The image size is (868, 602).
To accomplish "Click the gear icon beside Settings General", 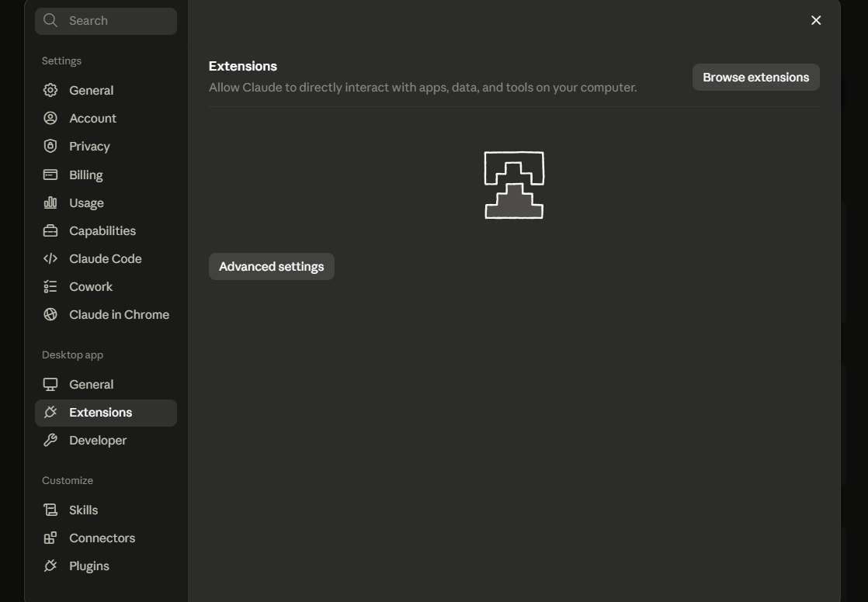I will [50, 90].
